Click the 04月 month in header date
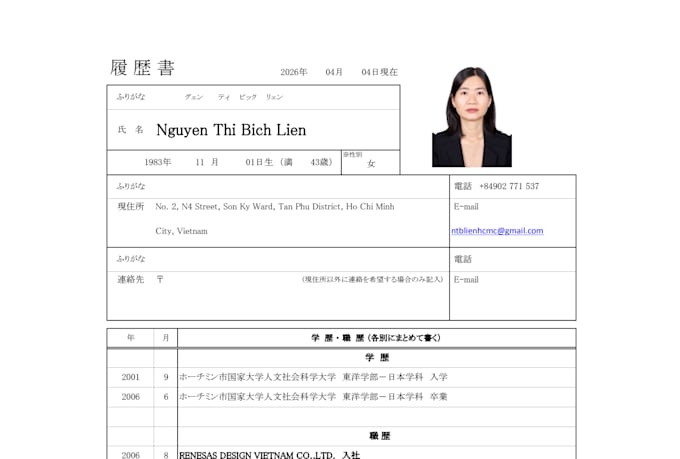Viewport: 680px width, 459px height. [334, 72]
